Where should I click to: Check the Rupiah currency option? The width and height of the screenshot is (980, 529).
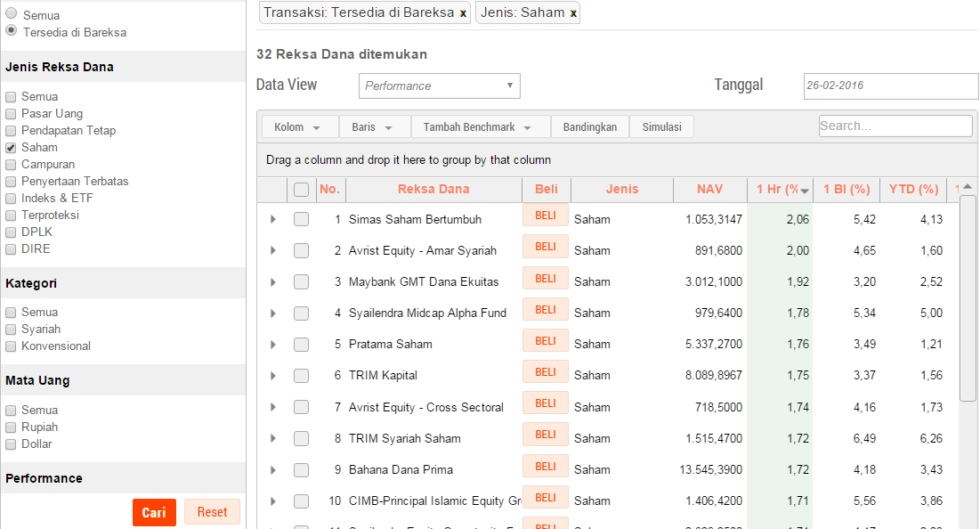(x=11, y=427)
